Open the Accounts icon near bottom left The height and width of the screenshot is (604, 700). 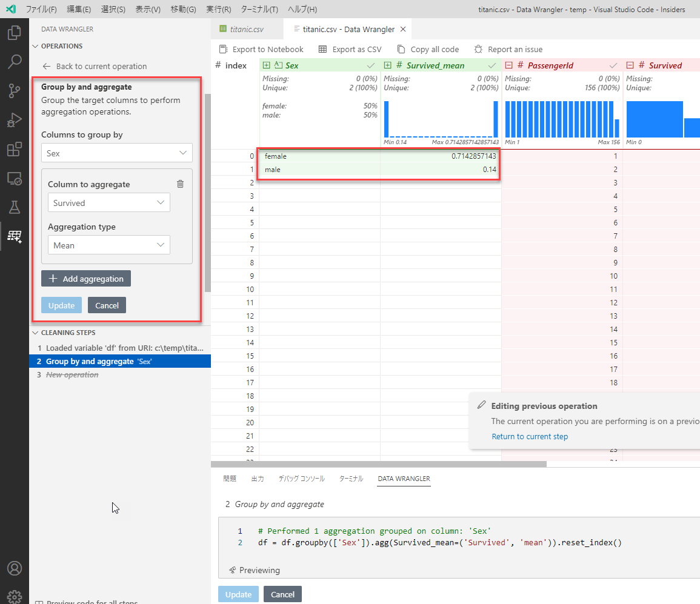click(14, 568)
